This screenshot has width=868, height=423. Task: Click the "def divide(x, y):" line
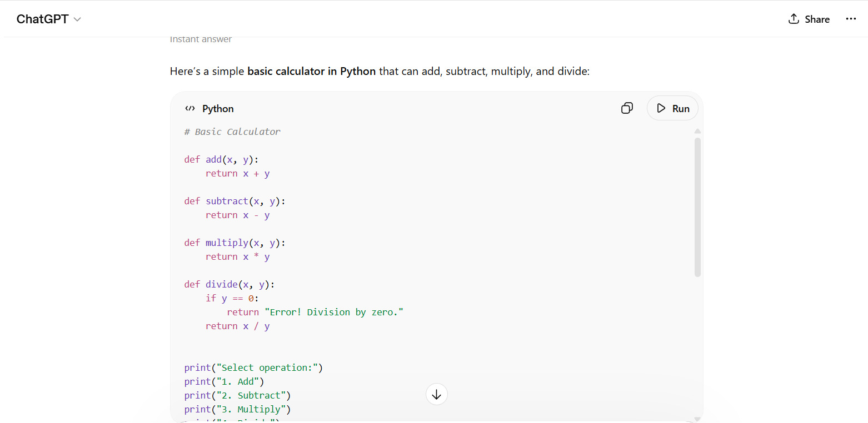(x=230, y=285)
